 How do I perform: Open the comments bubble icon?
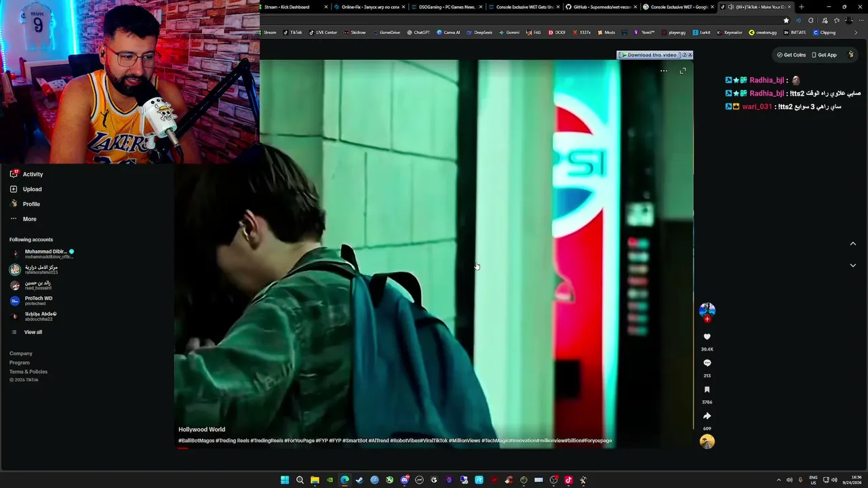(x=707, y=363)
